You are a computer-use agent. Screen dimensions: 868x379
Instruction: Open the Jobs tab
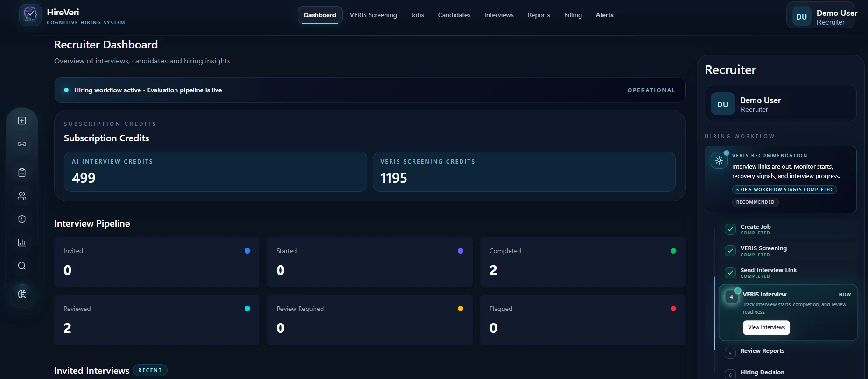click(x=417, y=15)
